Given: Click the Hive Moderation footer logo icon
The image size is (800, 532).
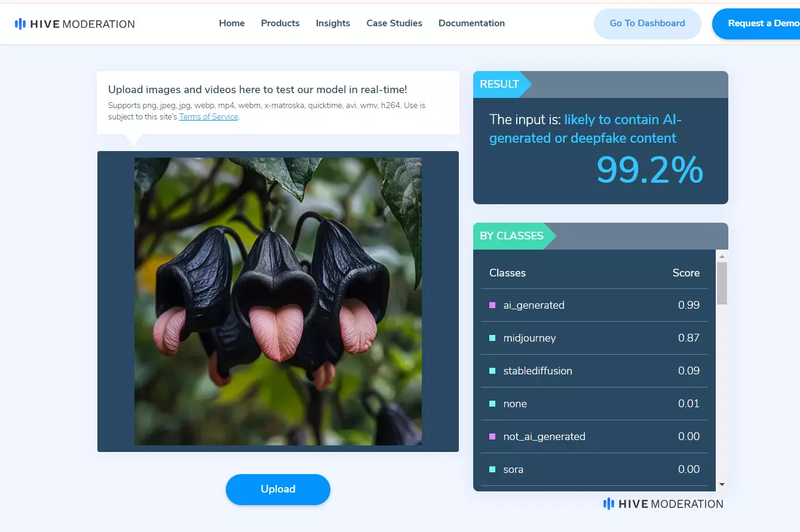Looking at the screenshot, I should [x=609, y=504].
